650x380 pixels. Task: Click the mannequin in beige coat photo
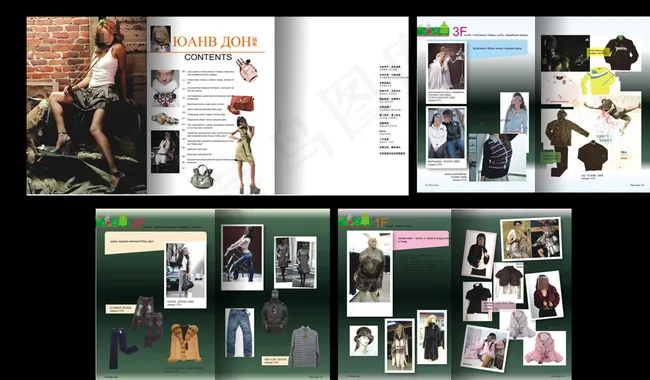click(400, 345)
